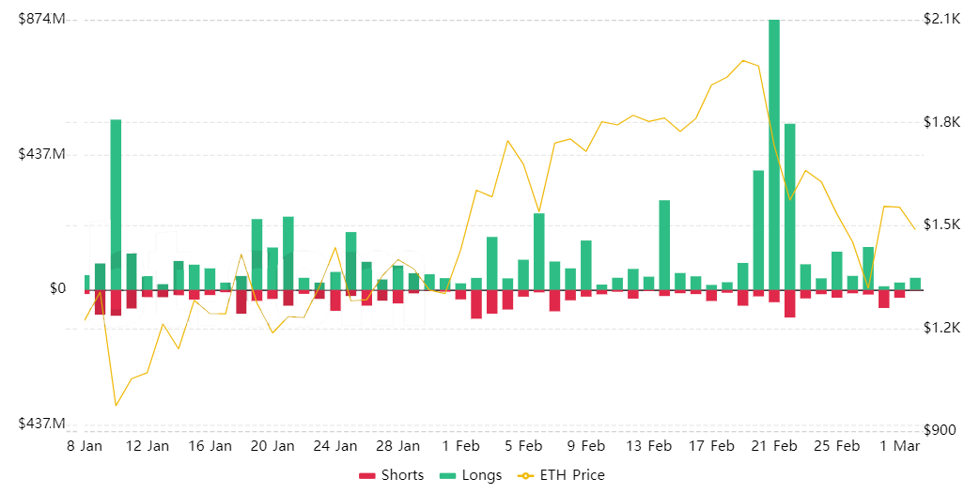Click the green Longs legend swatch
Viewport: 980px width, 494px height.
[x=448, y=475]
